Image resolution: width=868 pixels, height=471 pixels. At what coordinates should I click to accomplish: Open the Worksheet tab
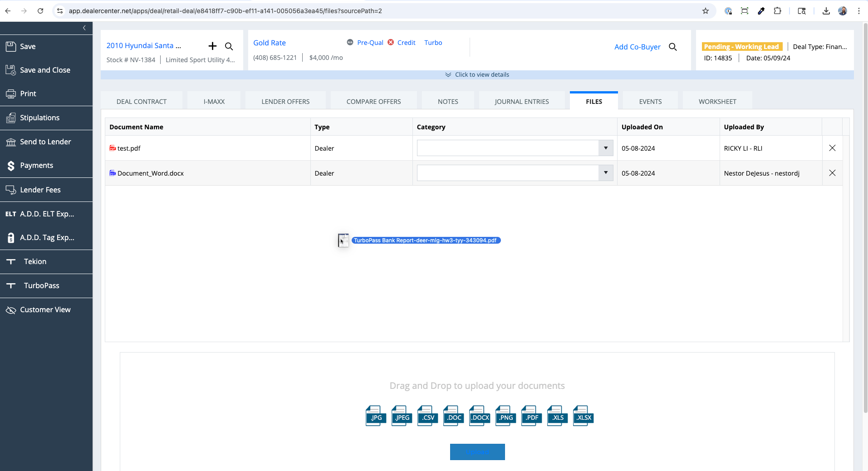tap(717, 101)
